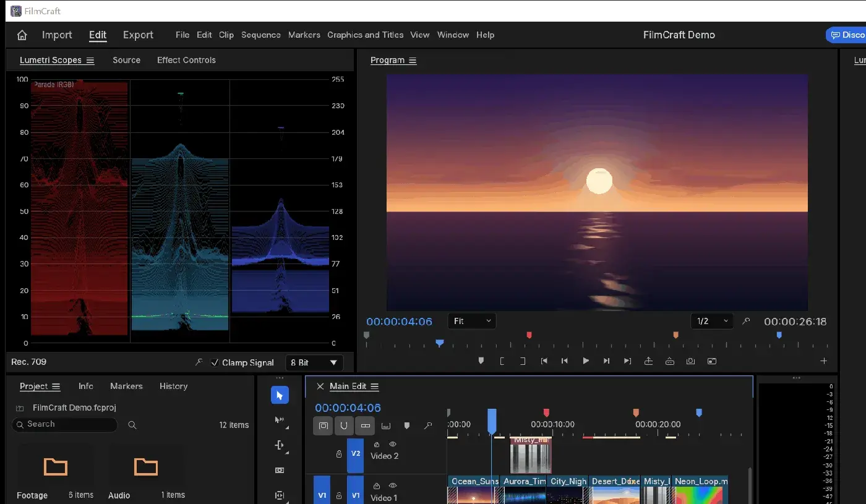Open the 8 Bit depth dropdown
This screenshot has height=504, width=866.
(314, 362)
